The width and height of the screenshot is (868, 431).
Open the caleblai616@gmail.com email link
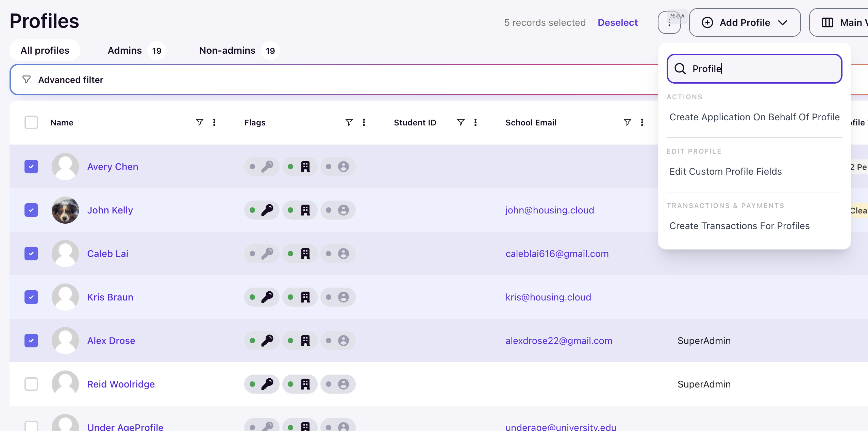click(557, 254)
